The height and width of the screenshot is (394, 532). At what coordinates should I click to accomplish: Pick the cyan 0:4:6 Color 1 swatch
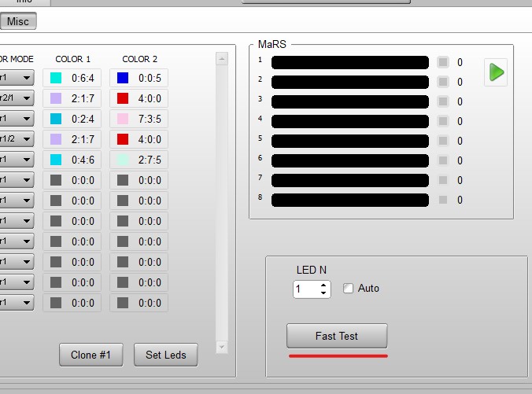(56, 160)
